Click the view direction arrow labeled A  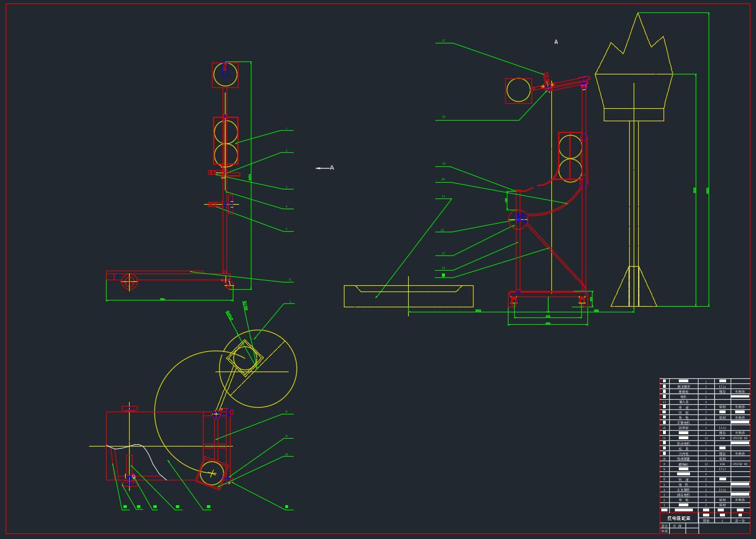click(x=324, y=168)
